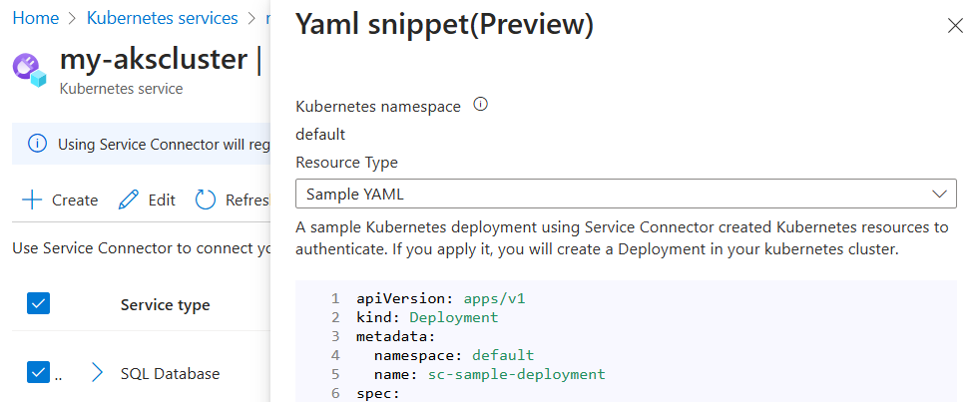The height and width of the screenshot is (402, 980).
Task: Click the sc-sample-deployment name in YAML
Action: pos(516,374)
